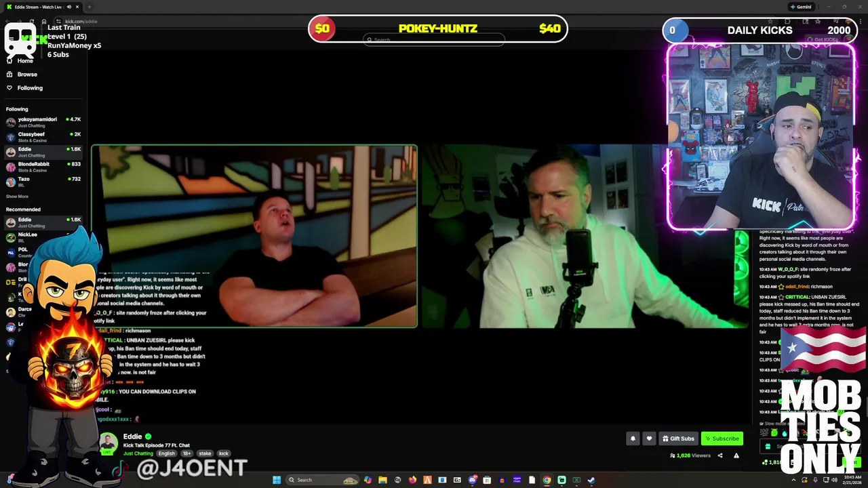
Task: Subscribe to Eddie's channel
Action: [722, 439]
